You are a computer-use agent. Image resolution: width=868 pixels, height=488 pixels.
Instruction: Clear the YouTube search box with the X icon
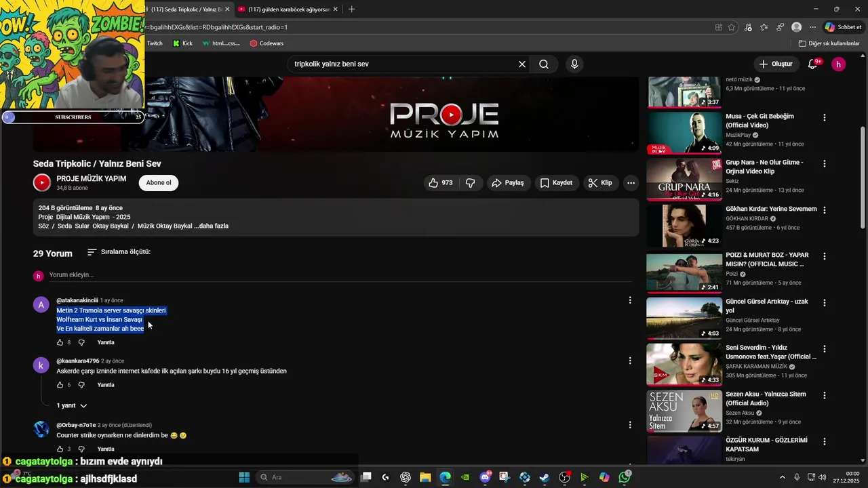tap(522, 64)
